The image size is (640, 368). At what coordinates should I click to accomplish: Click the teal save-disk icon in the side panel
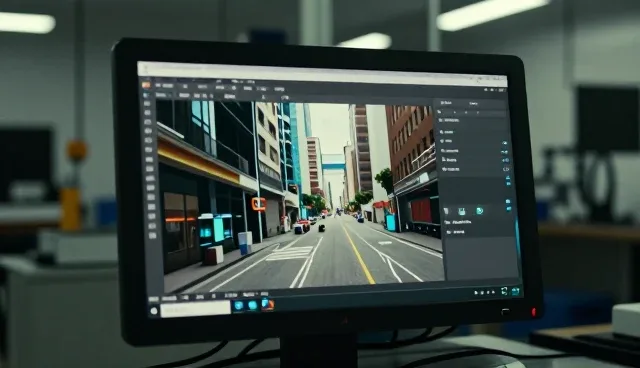point(462,211)
